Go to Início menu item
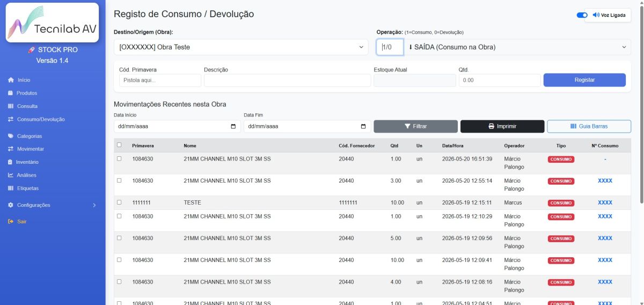This screenshot has width=644, height=305. point(24,80)
